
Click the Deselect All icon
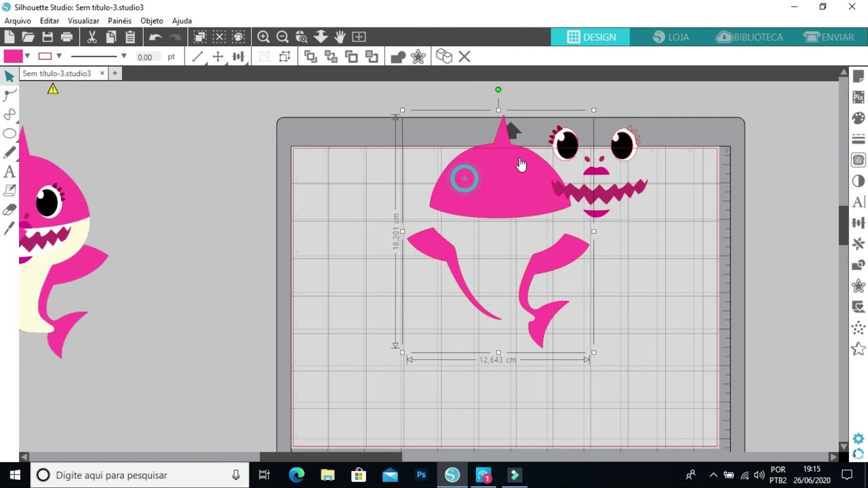click(x=219, y=37)
